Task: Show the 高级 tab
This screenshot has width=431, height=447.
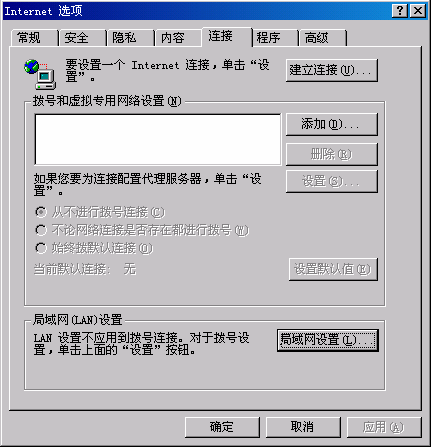Action: (323, 37)
